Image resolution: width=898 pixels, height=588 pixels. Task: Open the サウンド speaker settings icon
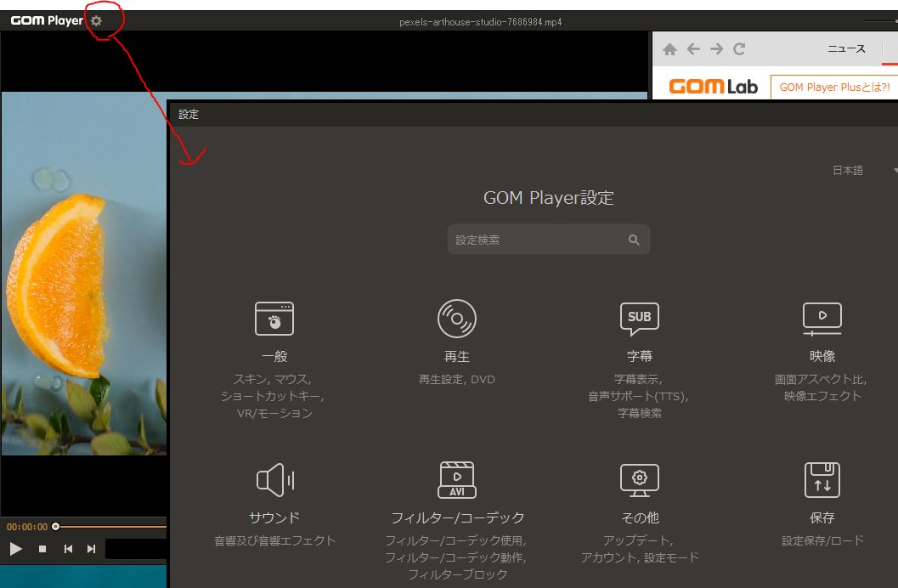[x=275, y=480]
